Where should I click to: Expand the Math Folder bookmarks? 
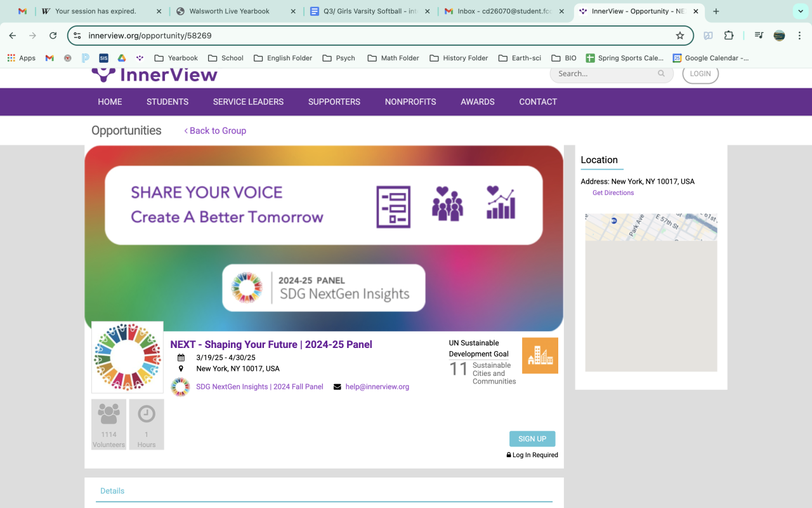(x=393, y=58)
